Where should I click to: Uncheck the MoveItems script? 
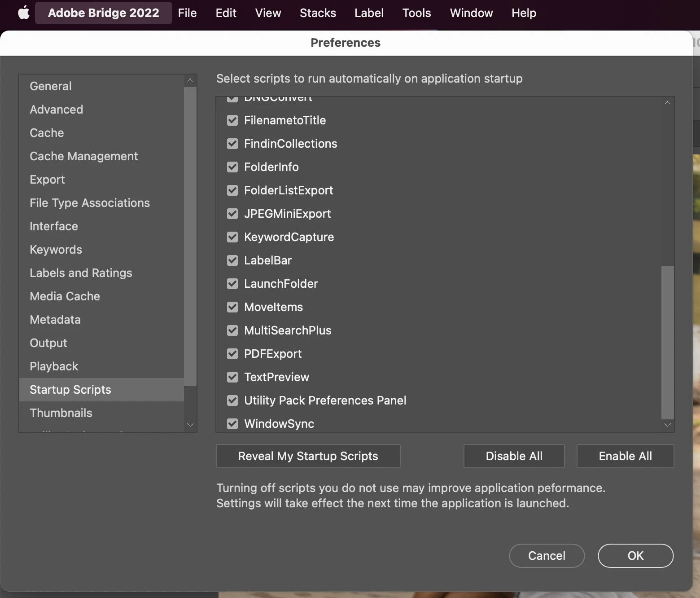click(232, 307)
